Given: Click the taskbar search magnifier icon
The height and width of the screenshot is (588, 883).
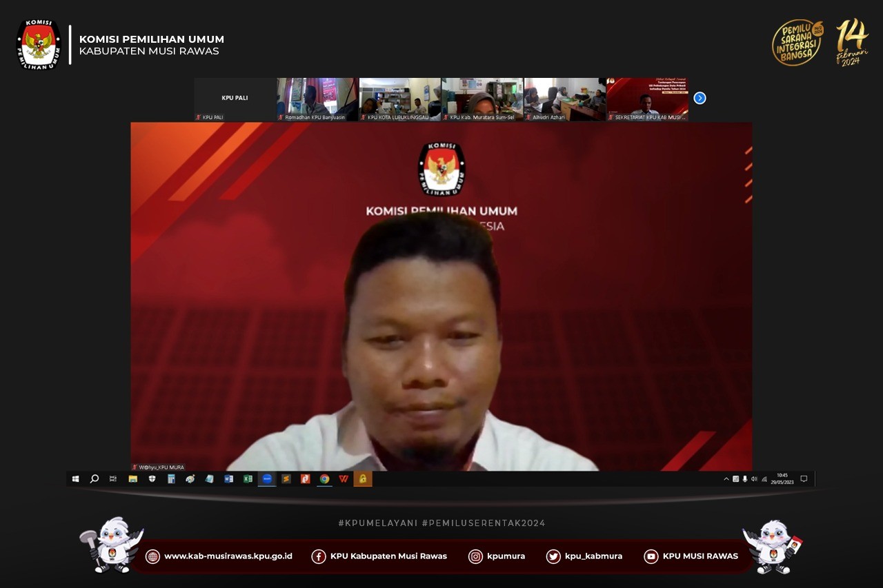Looking at the screenshot, I should tap(95, 479).
